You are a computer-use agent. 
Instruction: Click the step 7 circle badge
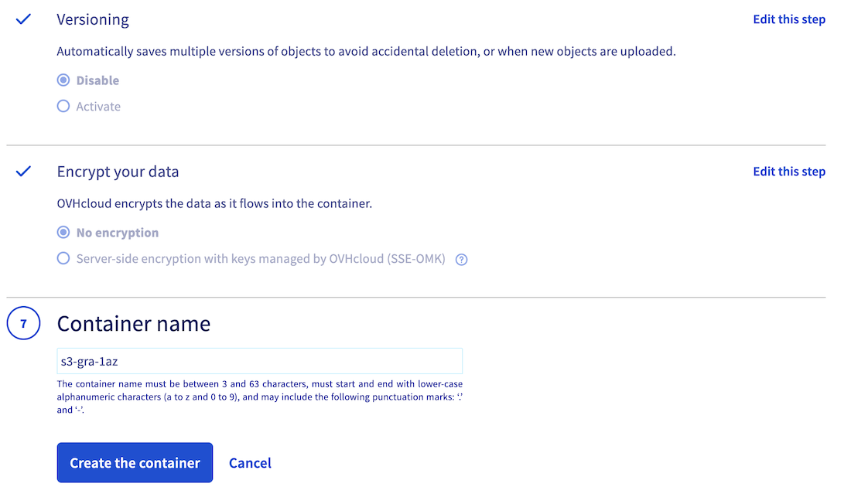[x=23, y=324]
